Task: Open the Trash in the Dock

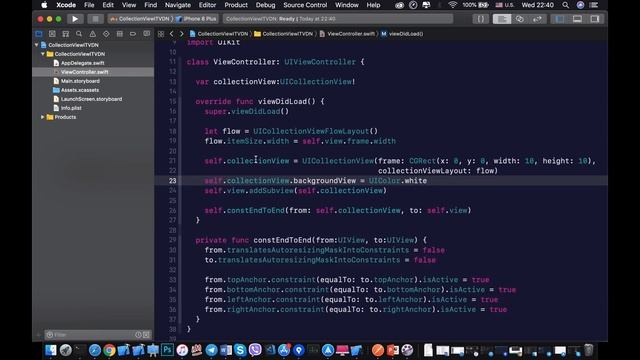Action: [589, 350]
